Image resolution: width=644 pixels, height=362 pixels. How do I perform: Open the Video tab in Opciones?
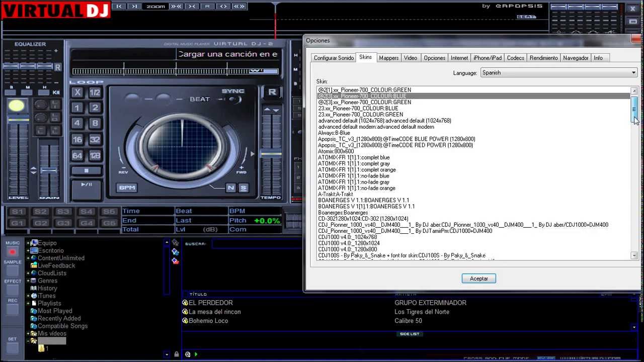411,58
